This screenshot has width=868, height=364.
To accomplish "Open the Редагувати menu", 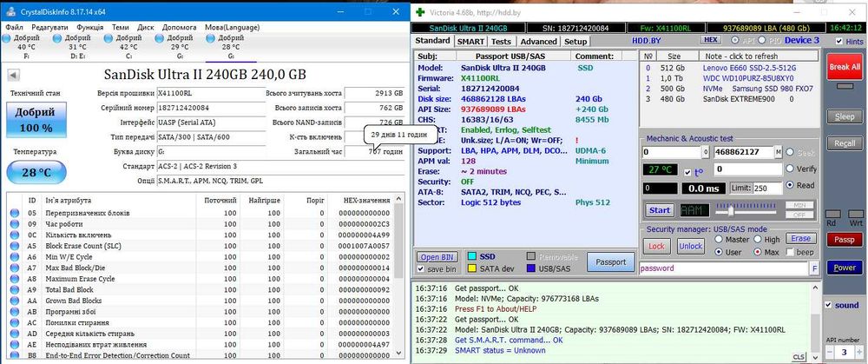I will pyautogui.click(x=49, y=27).
